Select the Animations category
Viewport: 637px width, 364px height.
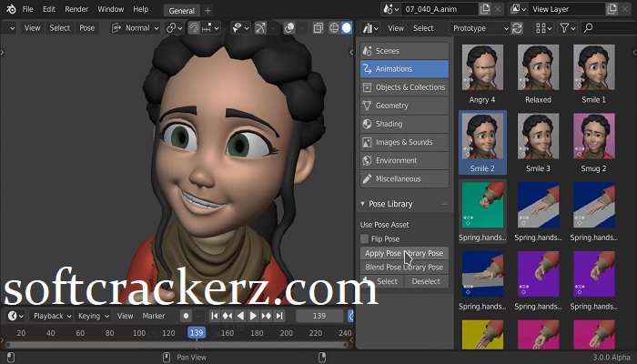click(x=404, y=69)
